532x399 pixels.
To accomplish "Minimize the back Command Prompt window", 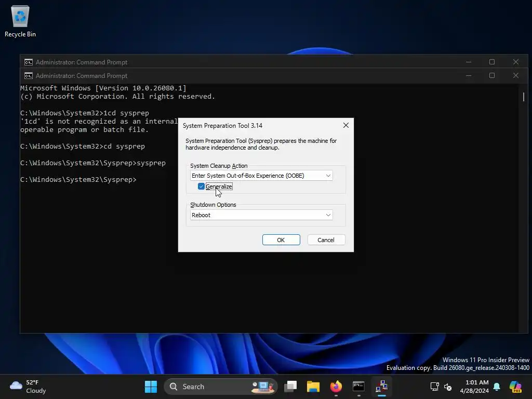I will click(469, 62).
